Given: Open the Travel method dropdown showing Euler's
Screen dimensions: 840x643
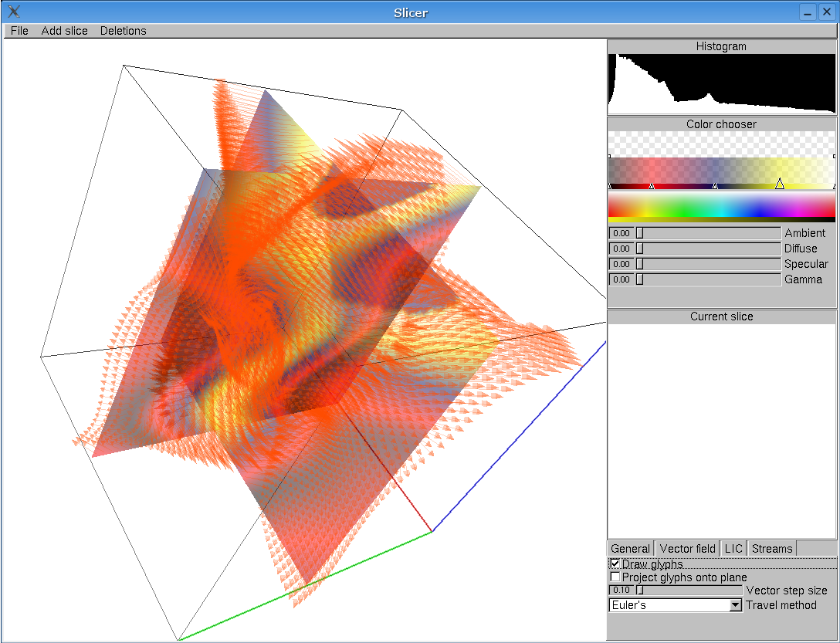Looking at the screenshot, I should 734,605.
